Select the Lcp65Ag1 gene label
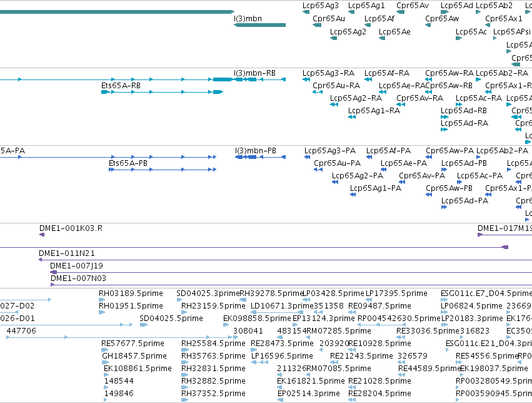The width and height of the screenshot is (532, 403). point(366,6)
